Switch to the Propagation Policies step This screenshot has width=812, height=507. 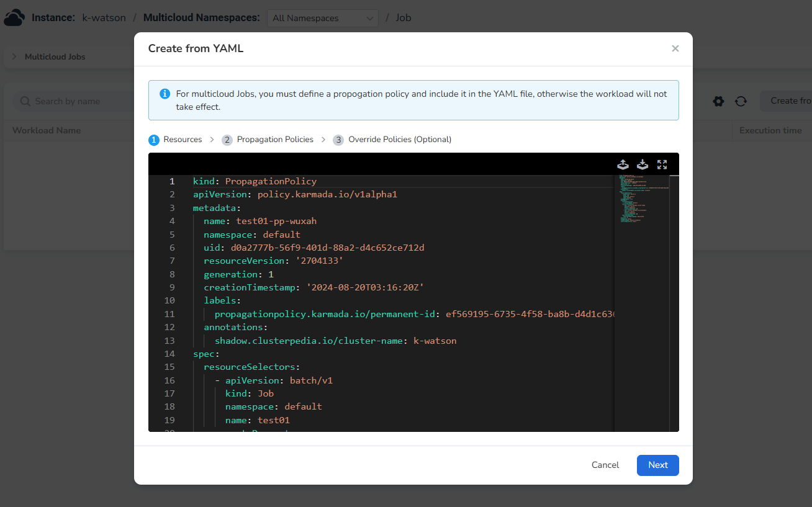[275, 139]
